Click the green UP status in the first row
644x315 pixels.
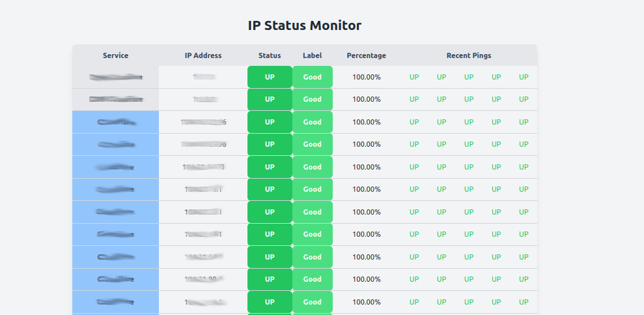point(270,77)
